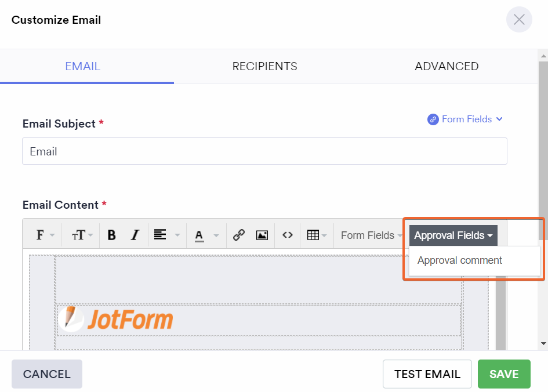Toggle bold formatting in the editor
The image size is (548, 392).
pos(111,235)
